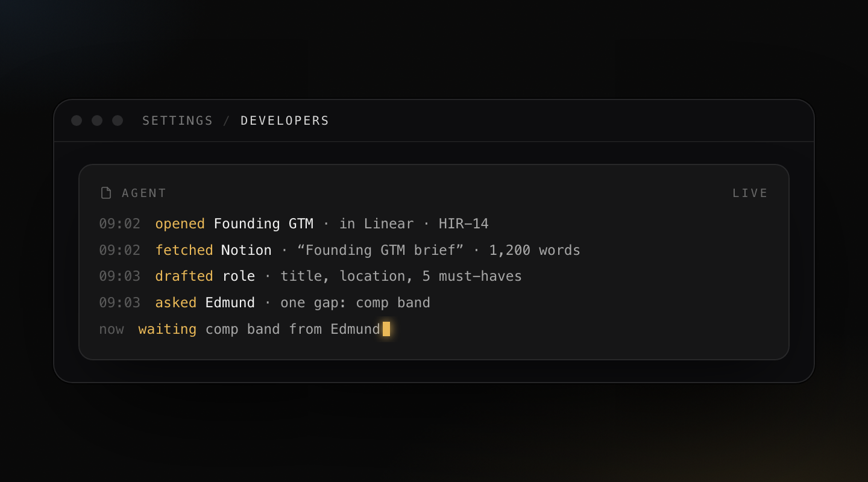This screenshot has width=868, height=482.
Task: Click the LIVE status label
Action: (750, 193)
